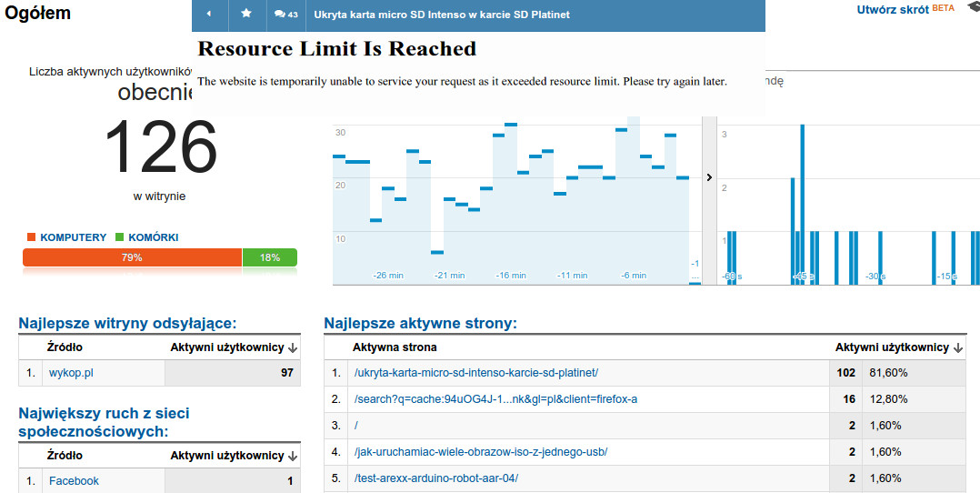Click the star favorite icon
980x493 pixels.
tap(246, 13)
